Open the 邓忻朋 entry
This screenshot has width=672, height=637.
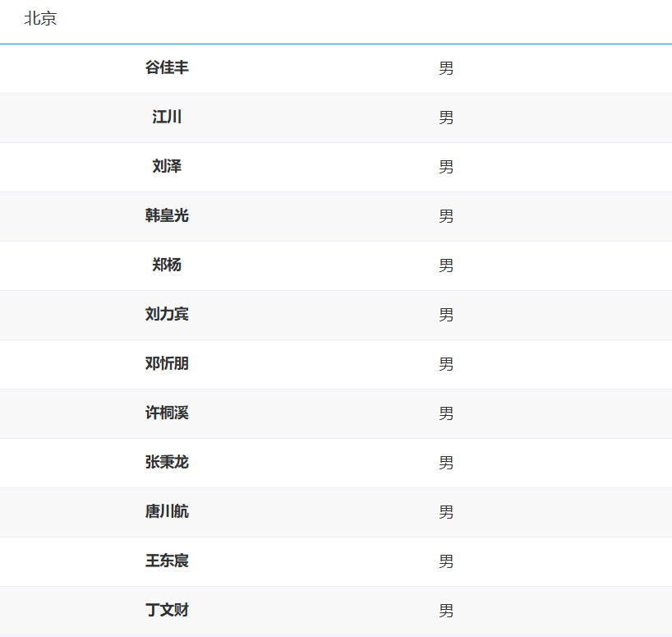click(x=167, y=363)
